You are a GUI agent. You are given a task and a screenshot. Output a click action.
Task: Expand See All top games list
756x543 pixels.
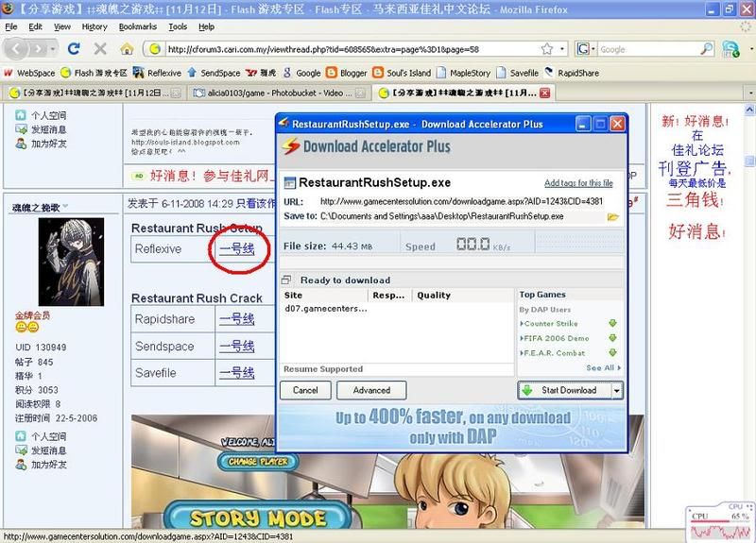603,368
